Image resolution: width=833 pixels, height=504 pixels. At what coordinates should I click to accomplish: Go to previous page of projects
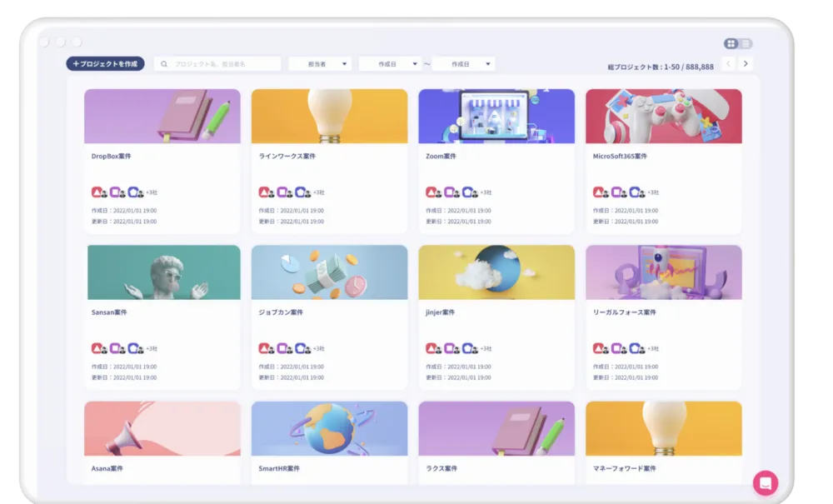point(728,64)
